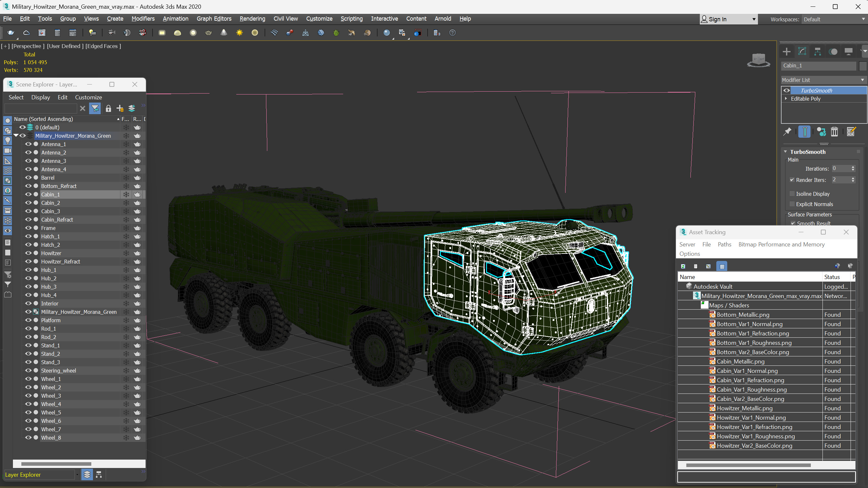The height and width of the screenshot is (488, 868).
Task: Open the Customize menu in Scene Explorer
Action: click(x=88, y=97)
